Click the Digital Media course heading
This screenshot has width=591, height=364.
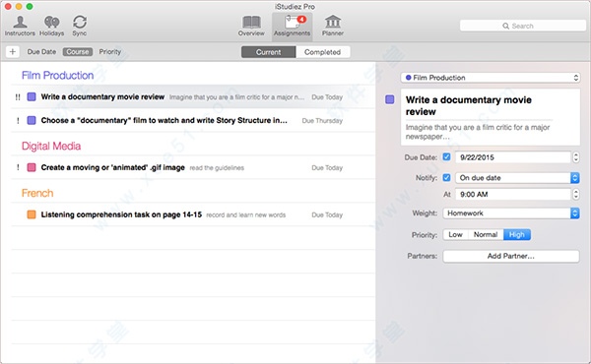(51, 146)
